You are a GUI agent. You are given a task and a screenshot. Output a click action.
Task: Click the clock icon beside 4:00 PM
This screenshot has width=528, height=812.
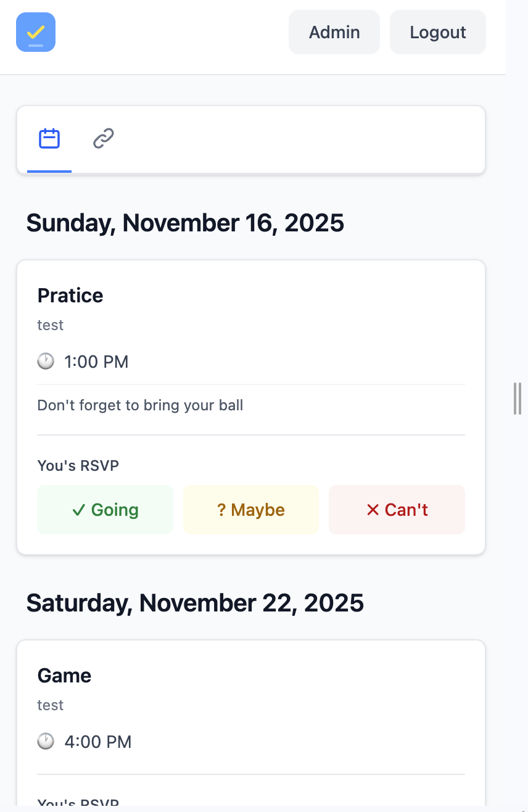click(46, 742)
